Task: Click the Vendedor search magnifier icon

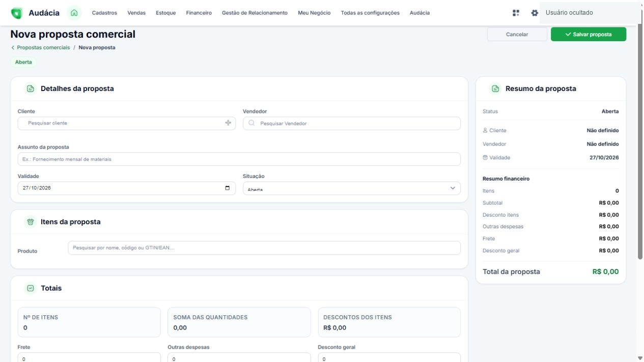Action: tap(251, 123)
